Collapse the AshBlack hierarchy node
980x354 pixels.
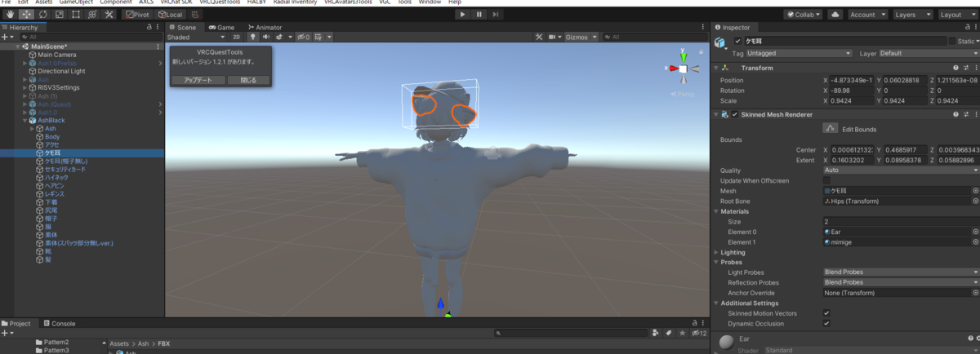click(25, 120)
